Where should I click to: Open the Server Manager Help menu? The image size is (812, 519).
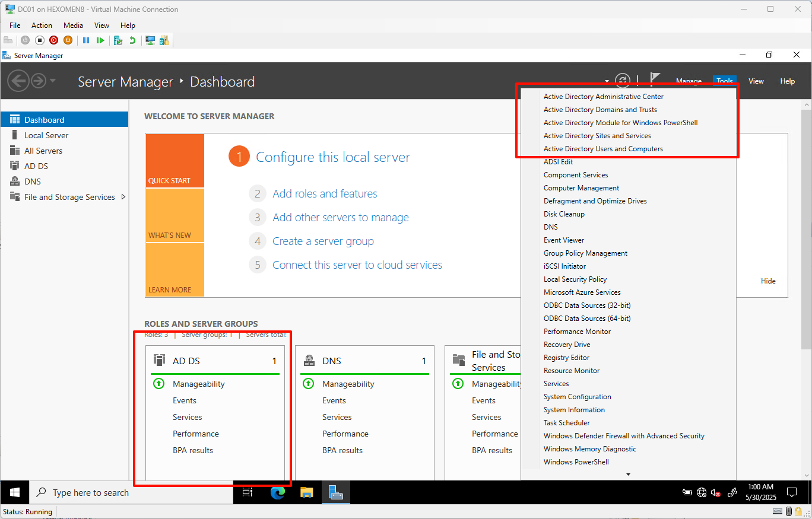[788, 81]
